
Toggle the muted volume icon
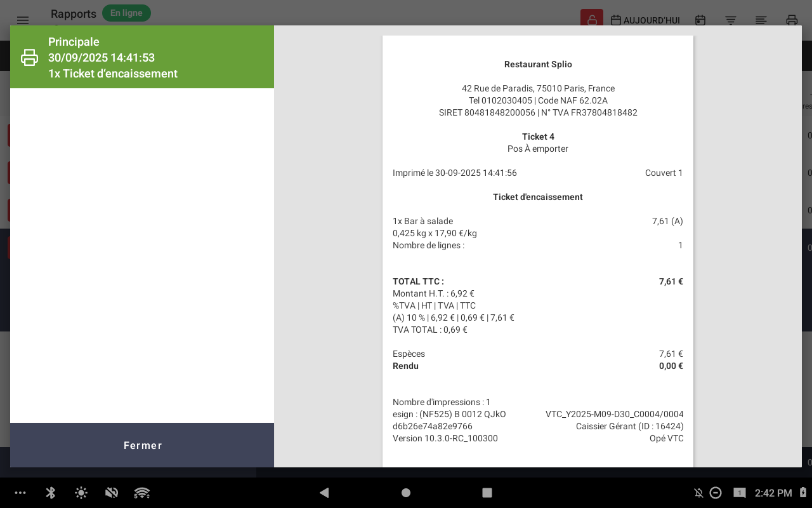point(112,493)
